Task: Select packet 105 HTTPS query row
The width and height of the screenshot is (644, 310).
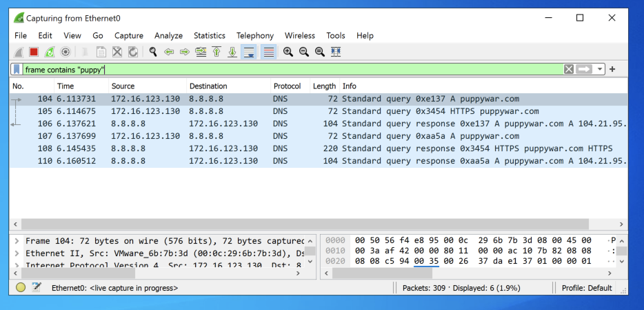Action: pyautogui.click(x=319, y=111)
